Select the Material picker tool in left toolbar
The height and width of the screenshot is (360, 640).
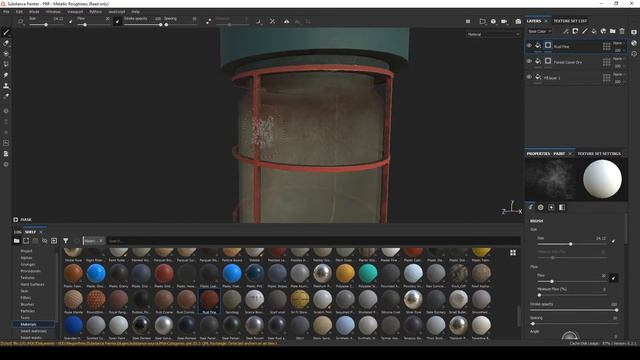[x=6, y=96]
